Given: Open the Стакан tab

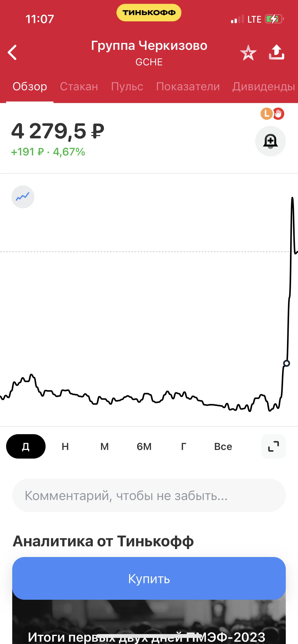Looking at the screenshot, I should (79, 87).
